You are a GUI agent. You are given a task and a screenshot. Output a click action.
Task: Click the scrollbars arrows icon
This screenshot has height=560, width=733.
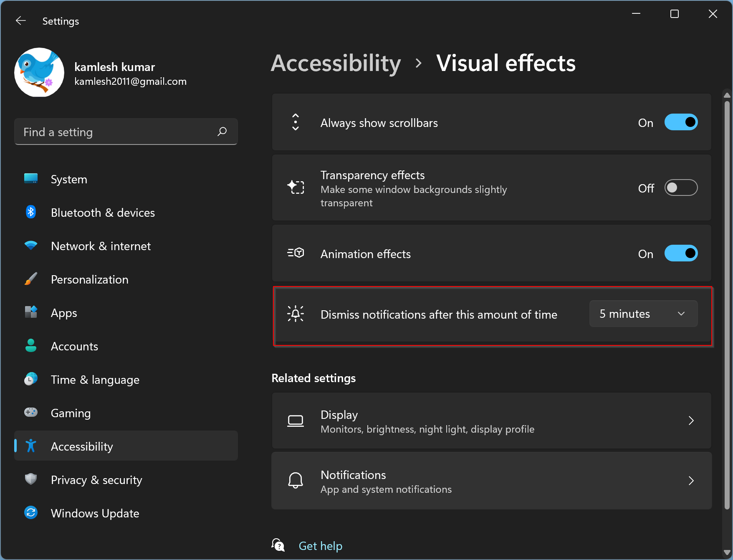[x=296, y=122]
